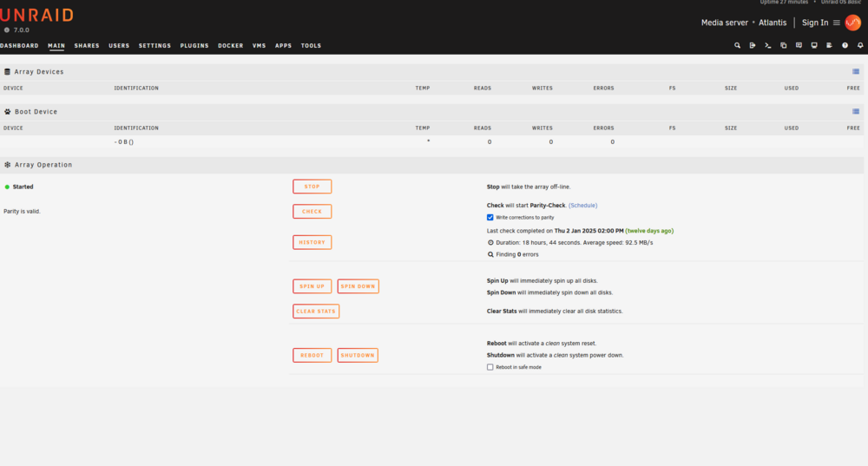This screenshot has height=466, width=868.
Task: Click the Unraid logo
Action: pyautogui.click(x=36, y=15)
